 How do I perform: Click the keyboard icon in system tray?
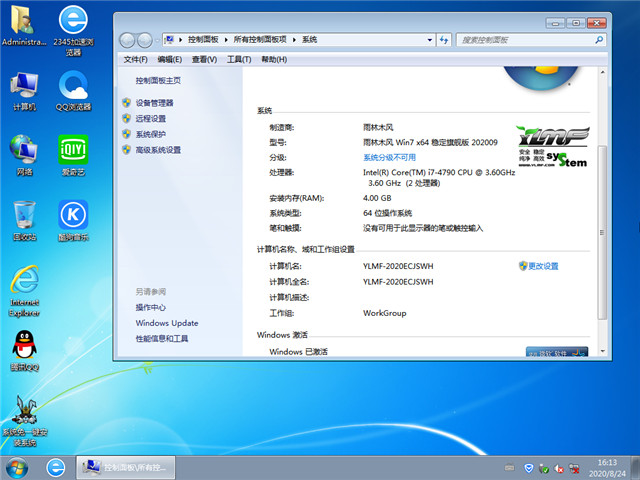tap(509, 467)
